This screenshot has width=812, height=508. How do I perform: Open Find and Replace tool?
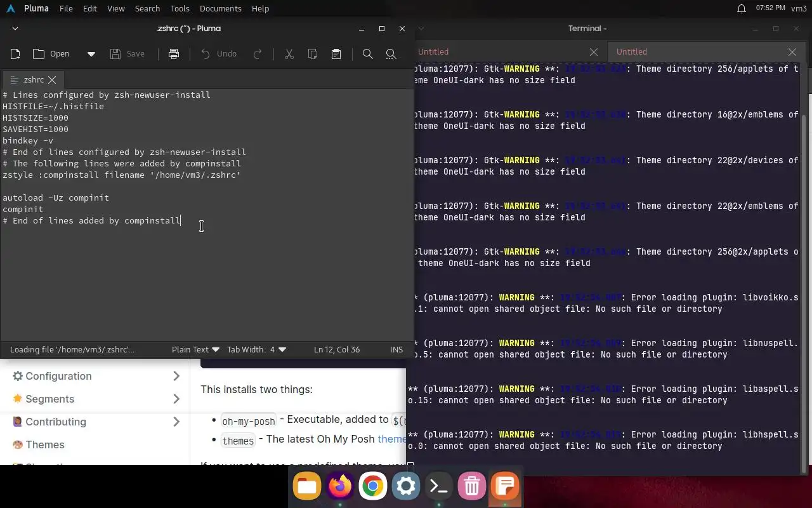coord(391,54)
